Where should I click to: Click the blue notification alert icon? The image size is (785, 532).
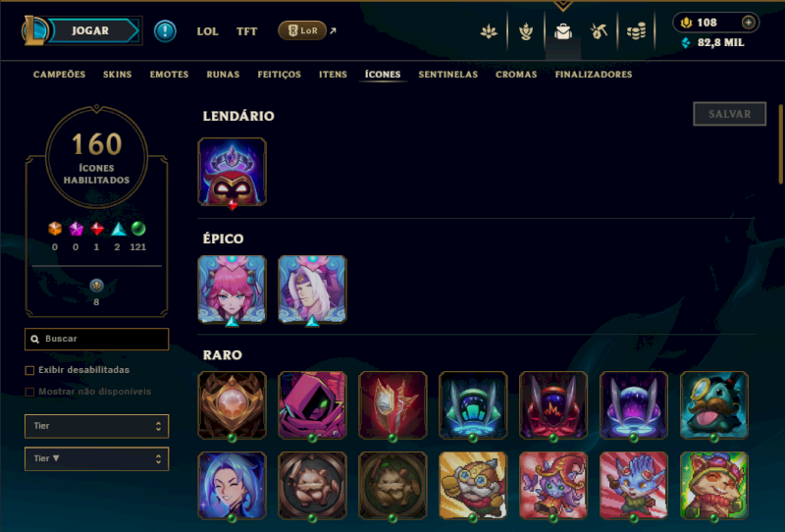pos(165,31)
